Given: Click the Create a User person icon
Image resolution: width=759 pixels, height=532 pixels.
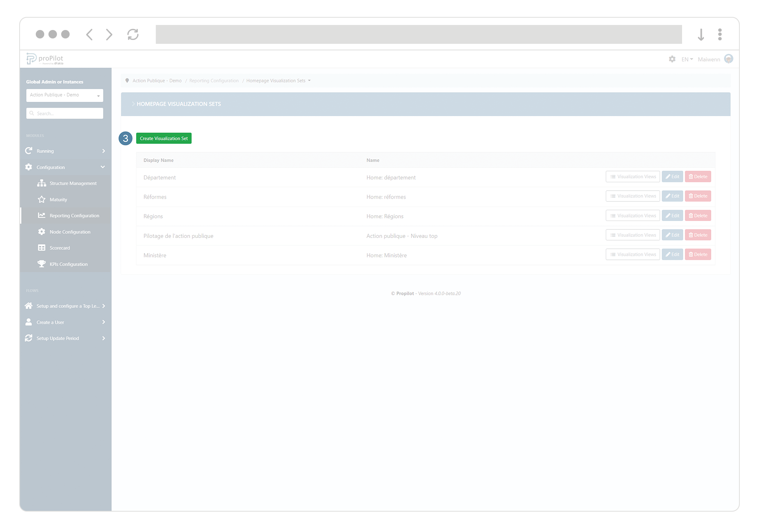Looking at the screenshot, I should (x=28, y=322).
